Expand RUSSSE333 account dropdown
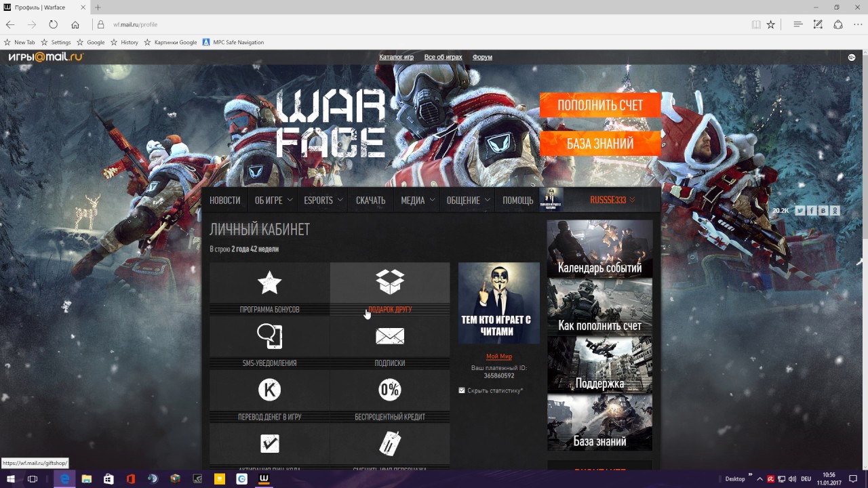Screen dimensions: 868x488 [613, 200]
